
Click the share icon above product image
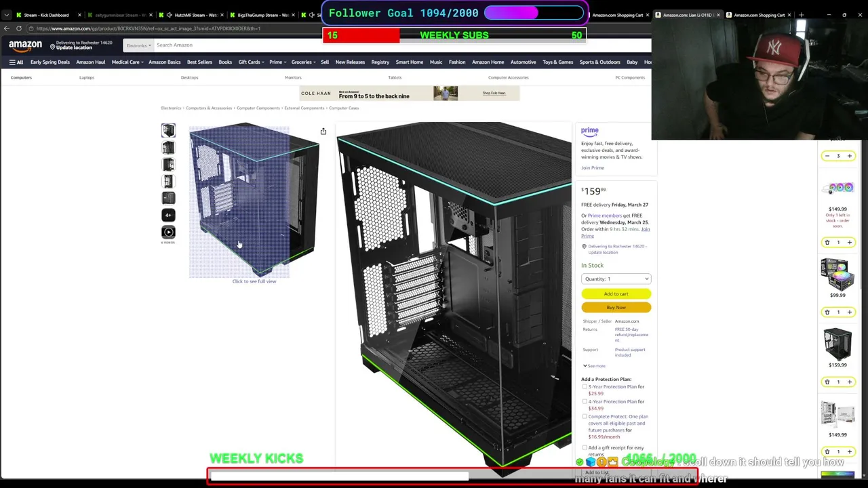pyautogui.click(x=323, y=131)
